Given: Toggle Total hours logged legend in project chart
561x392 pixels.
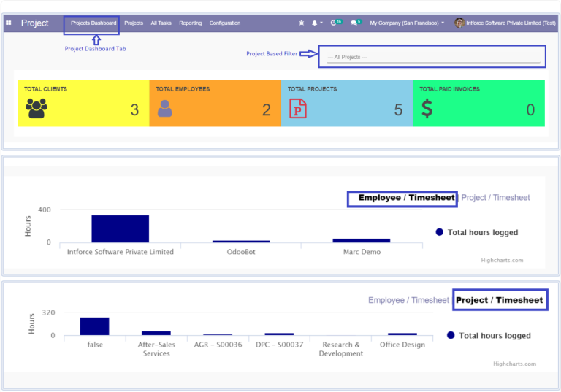Looking at the screenshot, I should (x=489, y=336).
